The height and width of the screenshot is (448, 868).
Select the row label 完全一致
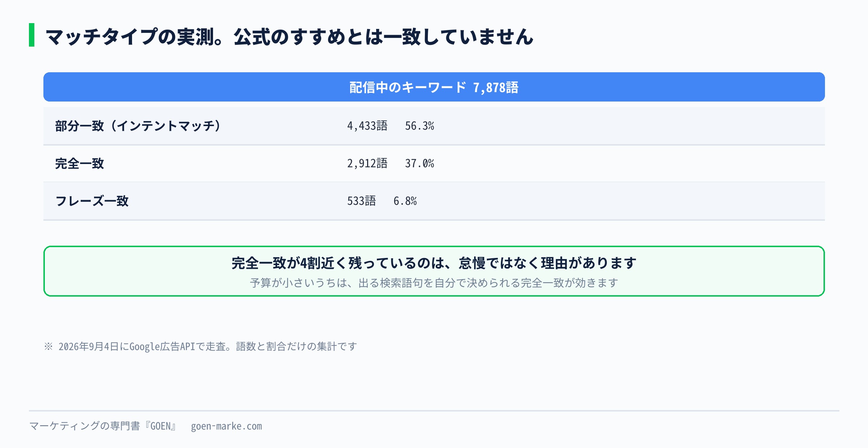[80, 164]
